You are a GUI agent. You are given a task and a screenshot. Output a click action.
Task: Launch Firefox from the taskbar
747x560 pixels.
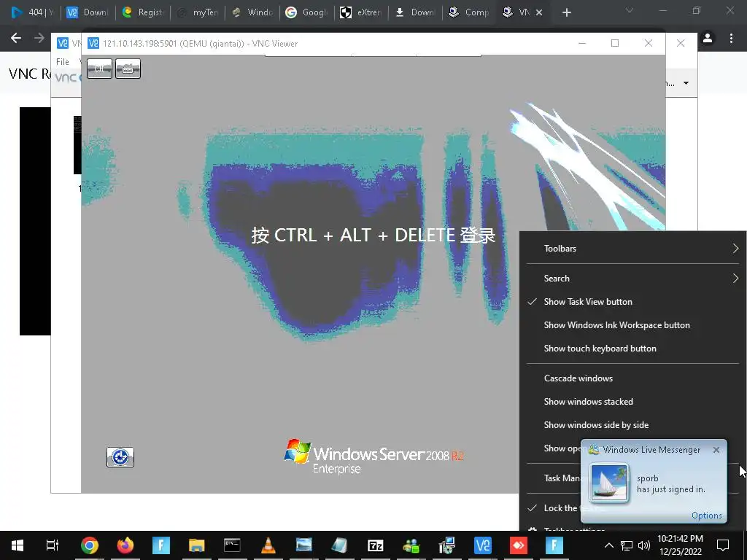(x=125, y=545)
